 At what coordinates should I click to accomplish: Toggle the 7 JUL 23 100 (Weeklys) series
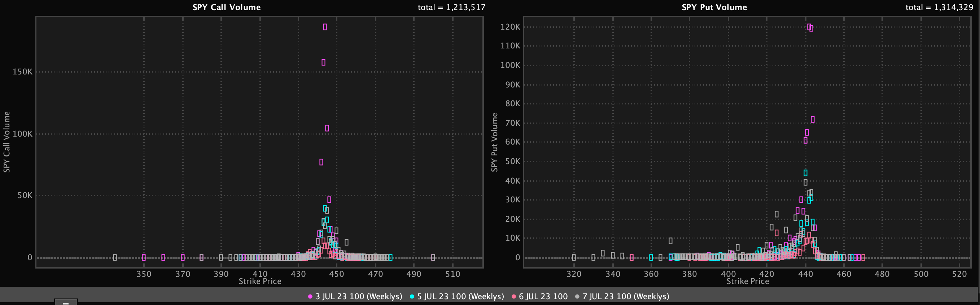coord(625,296)
